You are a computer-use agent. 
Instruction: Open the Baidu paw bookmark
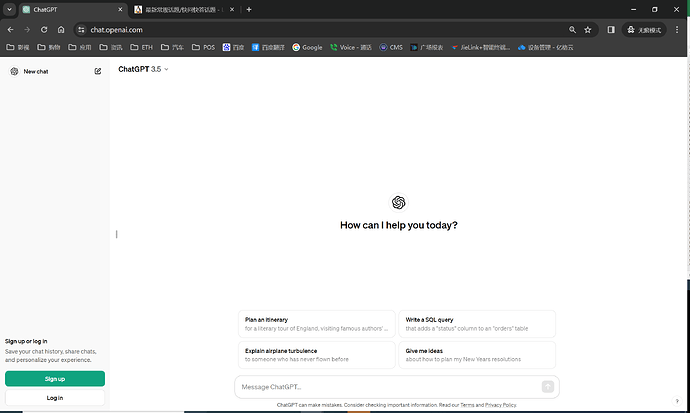(233, 47)
